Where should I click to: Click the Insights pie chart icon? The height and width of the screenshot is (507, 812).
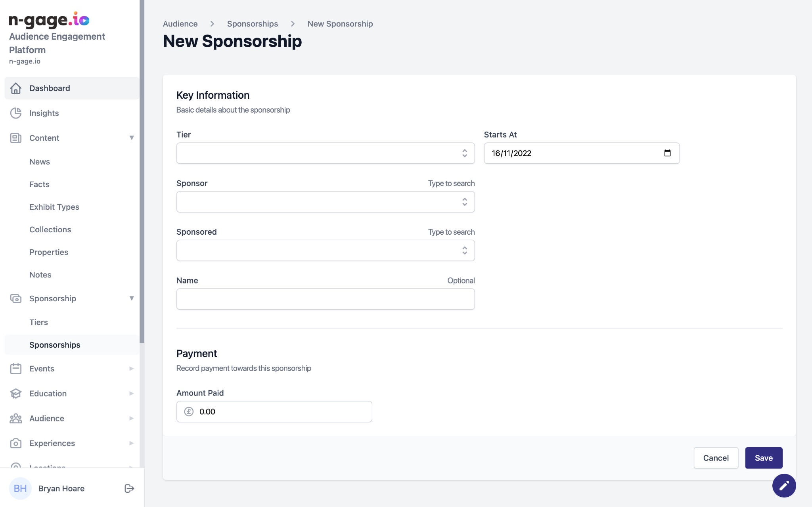(x=16, y=113)
